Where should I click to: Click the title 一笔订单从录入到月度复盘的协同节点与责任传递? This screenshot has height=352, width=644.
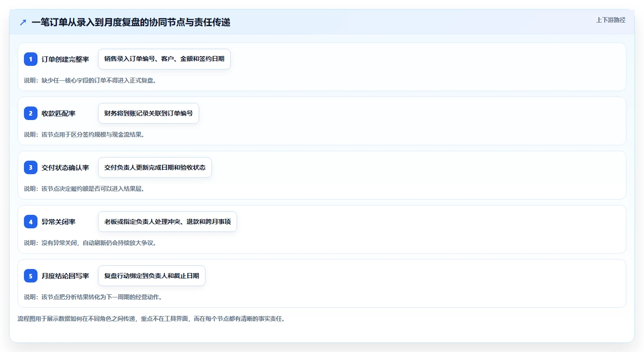[131, 22]
